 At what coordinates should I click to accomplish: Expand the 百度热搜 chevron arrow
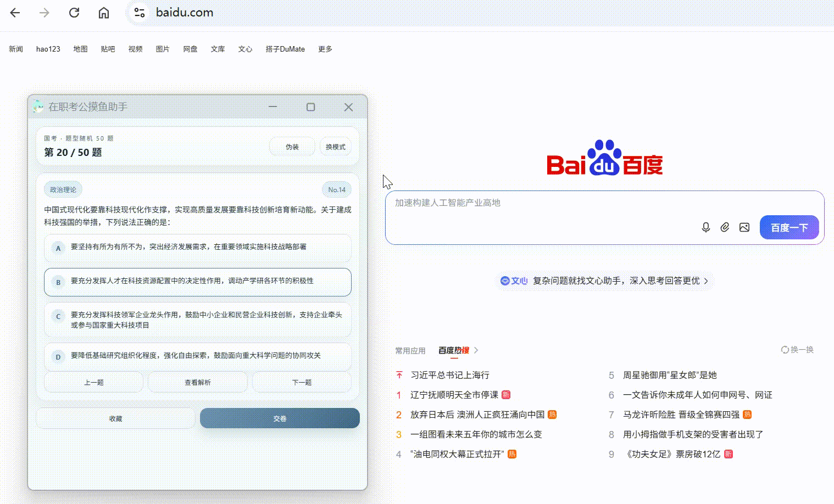pyautogui.click(x=476, y=350)
